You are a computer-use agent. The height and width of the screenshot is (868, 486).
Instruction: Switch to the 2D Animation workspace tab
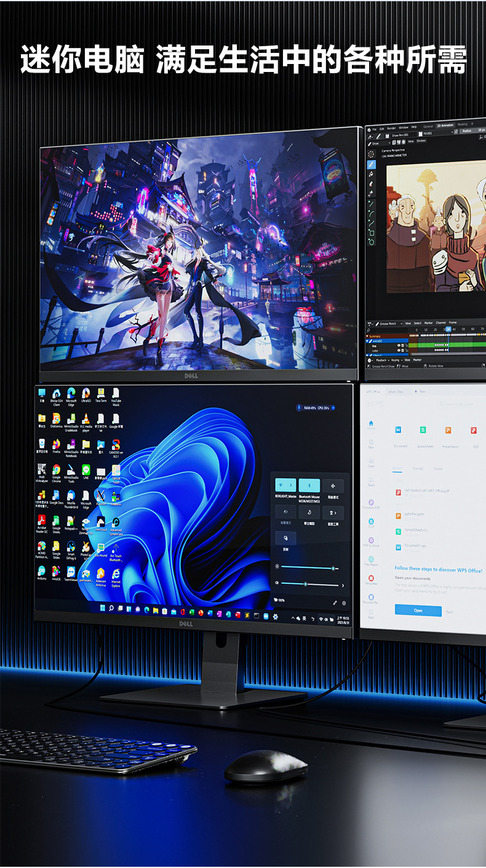click(x=445, y=125)
